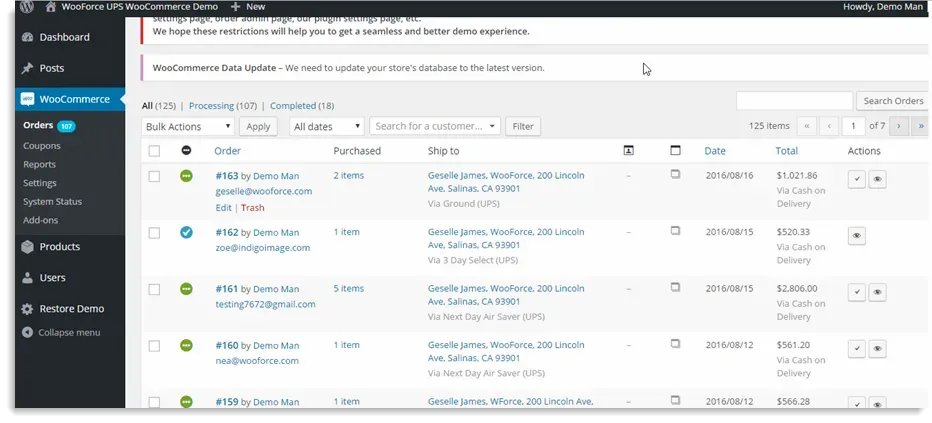Click order notes icon for order #160
The height and width of the screenshot is (423, 932).
[675, 344]
